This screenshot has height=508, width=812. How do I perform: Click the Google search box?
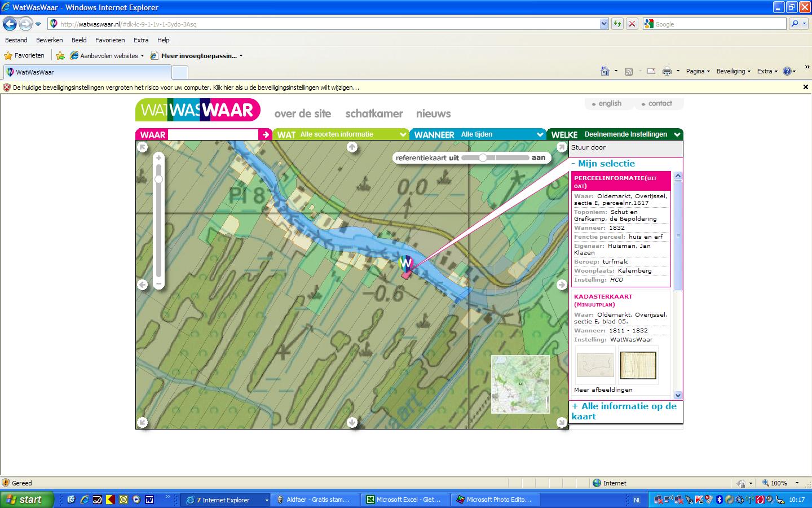[714, 24]
